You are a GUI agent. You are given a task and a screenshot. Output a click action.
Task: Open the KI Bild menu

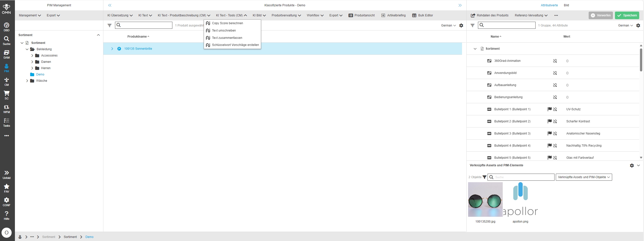(x=259, y=15)
